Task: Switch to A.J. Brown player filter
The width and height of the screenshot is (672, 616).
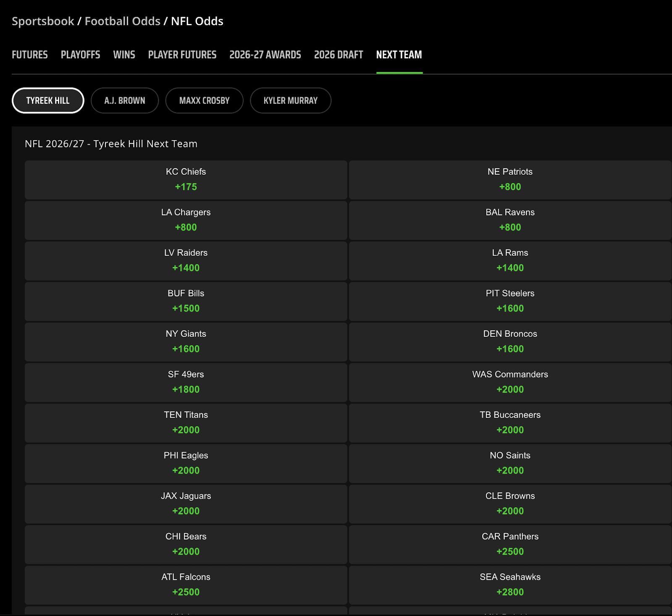Action: [x=125, y=101]
